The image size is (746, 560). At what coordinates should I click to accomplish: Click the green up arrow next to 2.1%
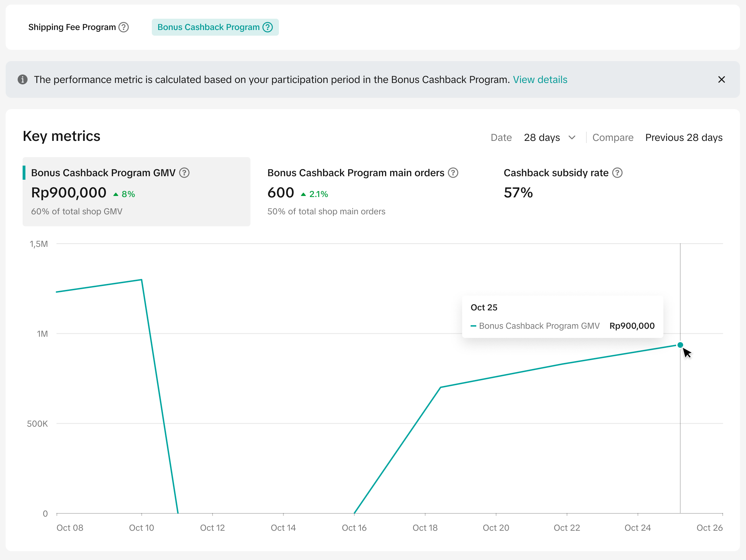point(303,194)
